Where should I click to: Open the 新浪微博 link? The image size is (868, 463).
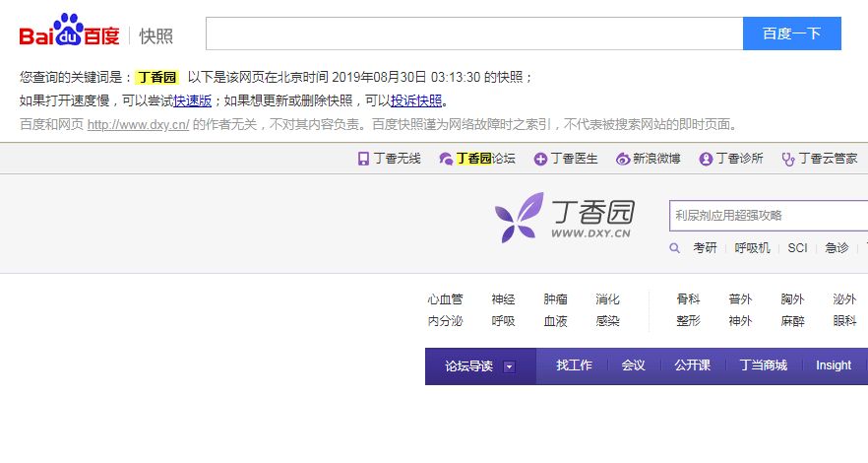tap(656, 159)
